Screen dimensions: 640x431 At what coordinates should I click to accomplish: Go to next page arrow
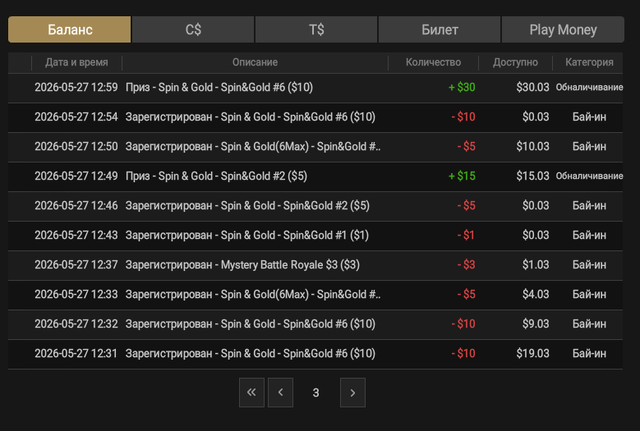tap(353, 393)
